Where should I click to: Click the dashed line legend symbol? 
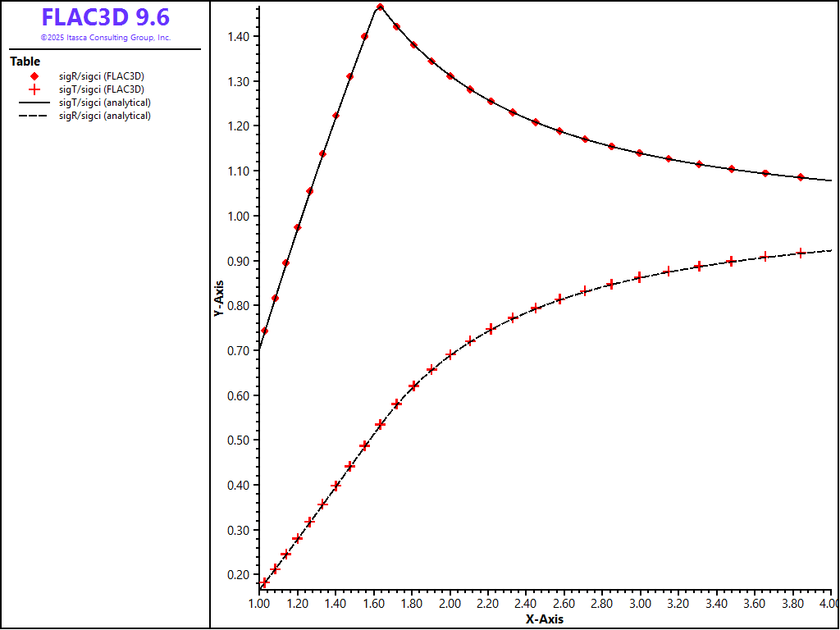(34, 116)
